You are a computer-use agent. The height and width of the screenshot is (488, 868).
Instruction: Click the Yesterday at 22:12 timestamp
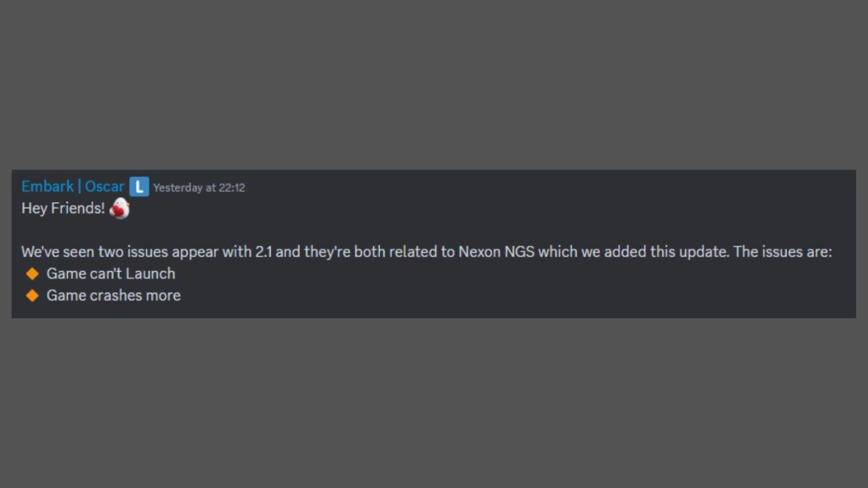click(x=199, y=188)
